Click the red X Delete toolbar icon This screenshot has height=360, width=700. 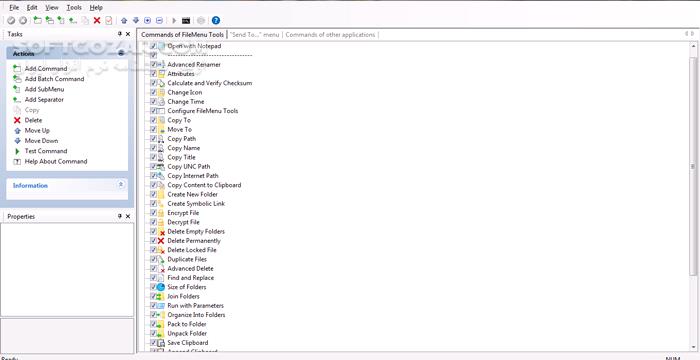tap(97, 21)
